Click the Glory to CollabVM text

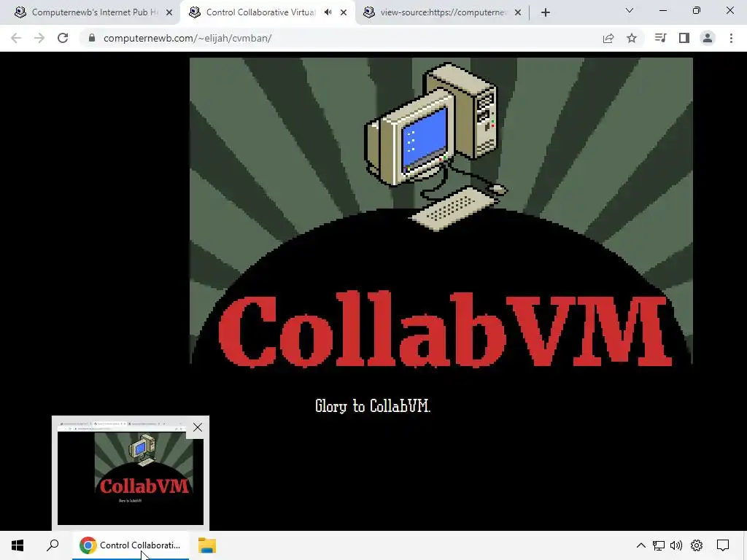(373, 405)
